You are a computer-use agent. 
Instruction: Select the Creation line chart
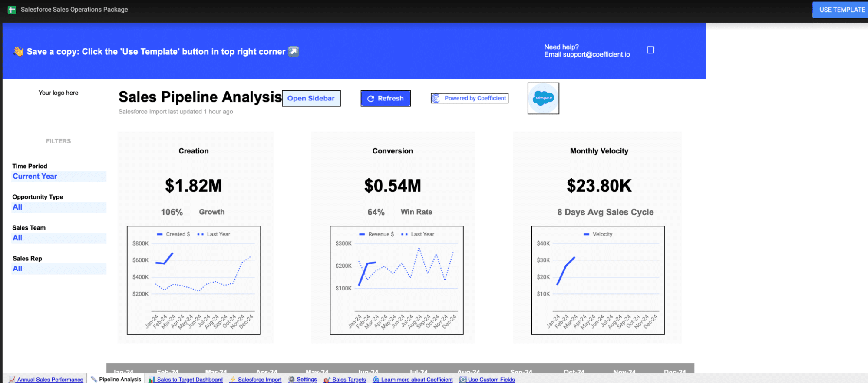[x=193, y=280]
